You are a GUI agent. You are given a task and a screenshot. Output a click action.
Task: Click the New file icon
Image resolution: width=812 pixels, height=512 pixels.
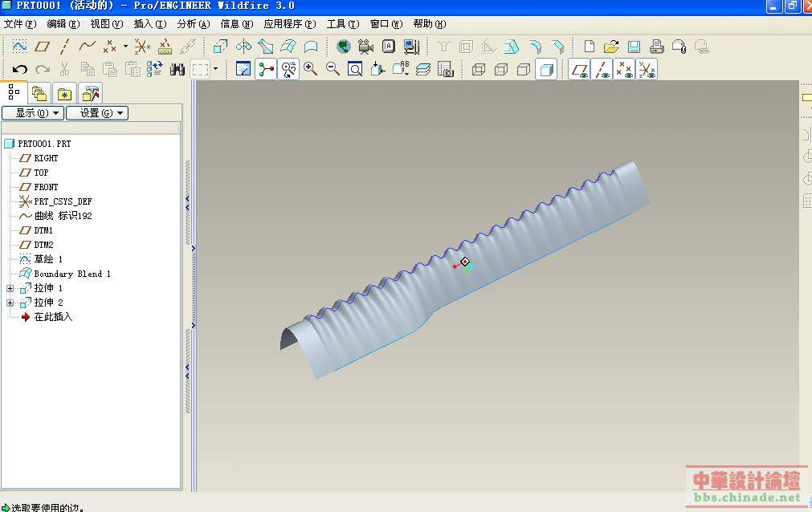point(589,47)
